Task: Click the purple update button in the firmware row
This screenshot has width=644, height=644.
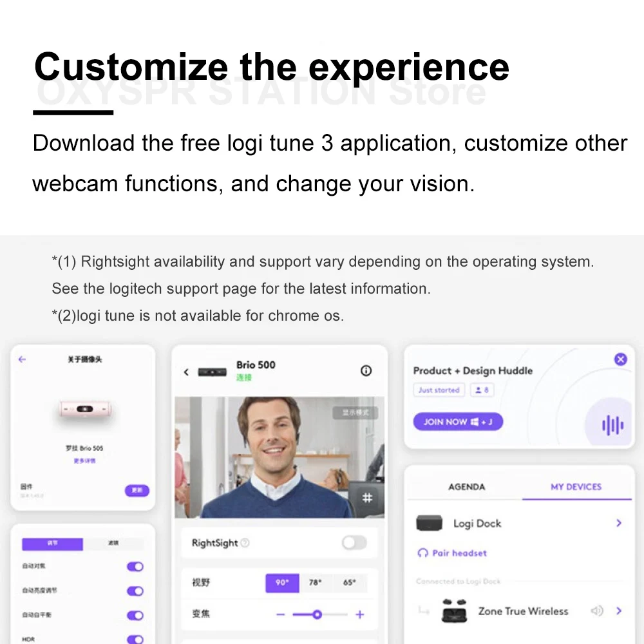Action: coord(137,490)
